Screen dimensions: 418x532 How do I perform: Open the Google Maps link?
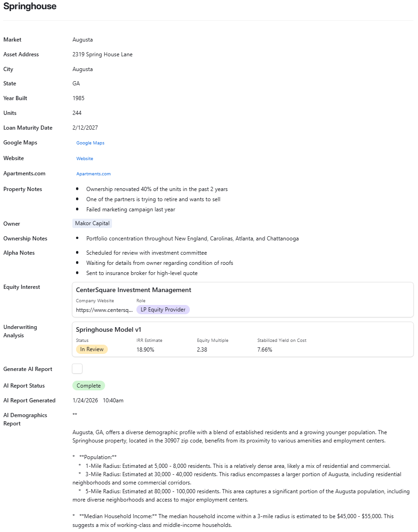[90, 143]
